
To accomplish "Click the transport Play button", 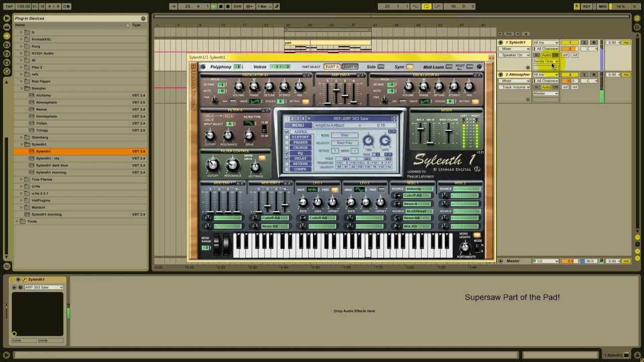I will pyautogui.click(x=213, y=7).
